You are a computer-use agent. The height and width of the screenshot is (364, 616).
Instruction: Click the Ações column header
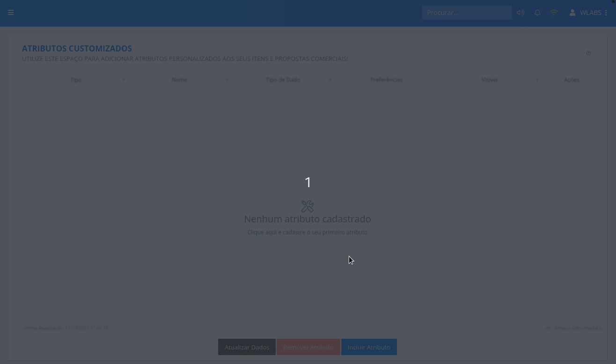coord(572,80)
